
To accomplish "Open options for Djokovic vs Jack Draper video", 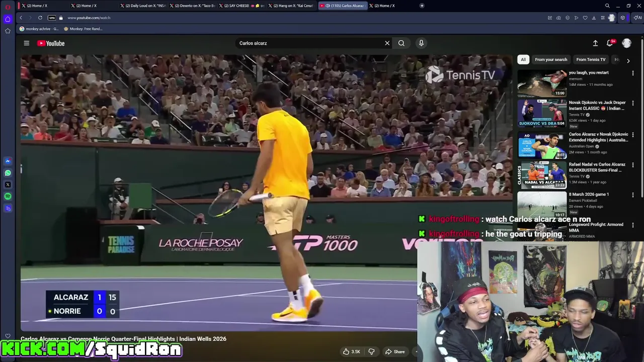I will coord(633,103).
